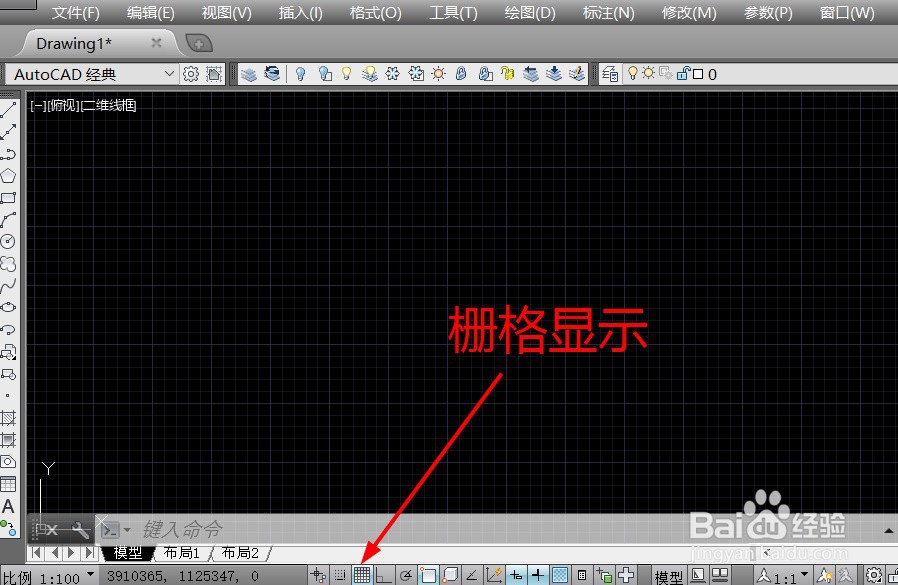
Task: Toggle Infer Constraints in status bar
Action: [318, 575]
